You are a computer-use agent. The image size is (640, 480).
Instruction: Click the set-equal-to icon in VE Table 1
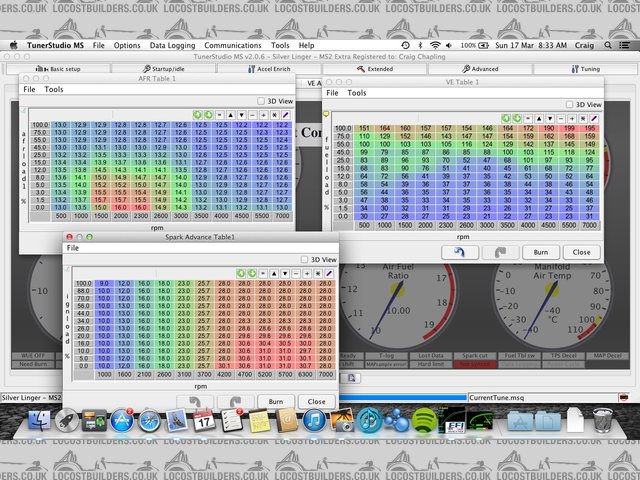coord(528,118)
